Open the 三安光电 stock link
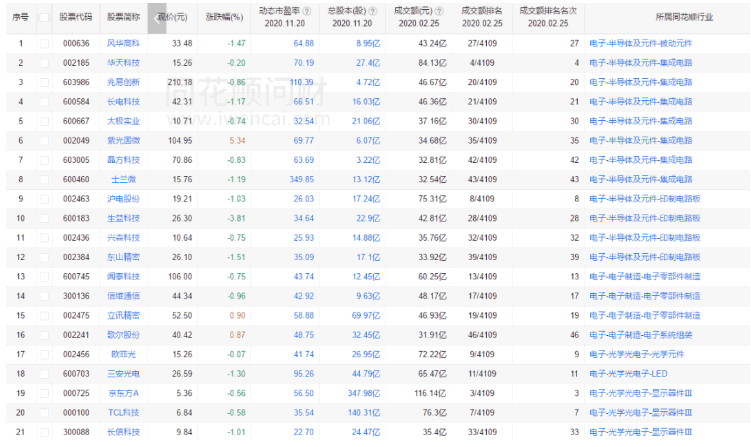Screen dimensions: 751x447 coord(124,374)
